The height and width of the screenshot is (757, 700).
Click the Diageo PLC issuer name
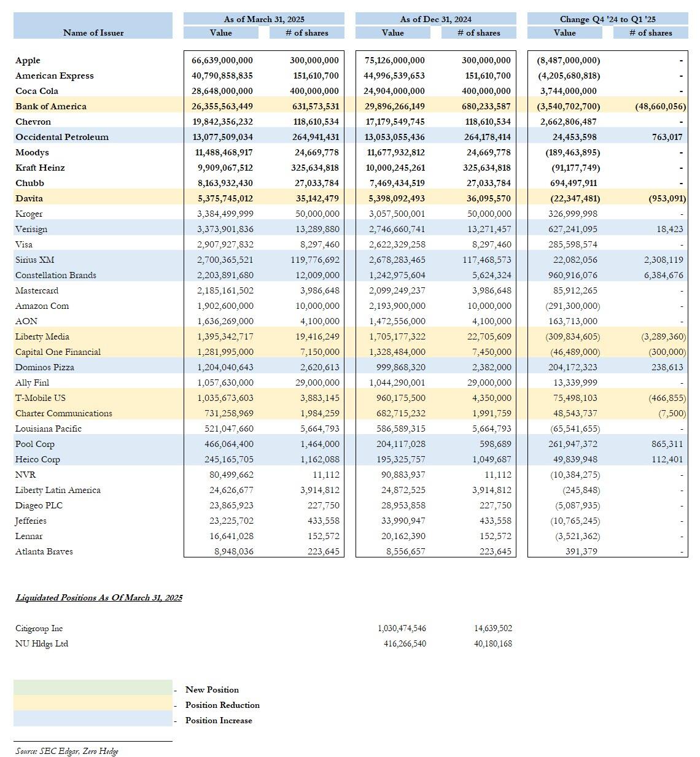[x=39, y=505]
